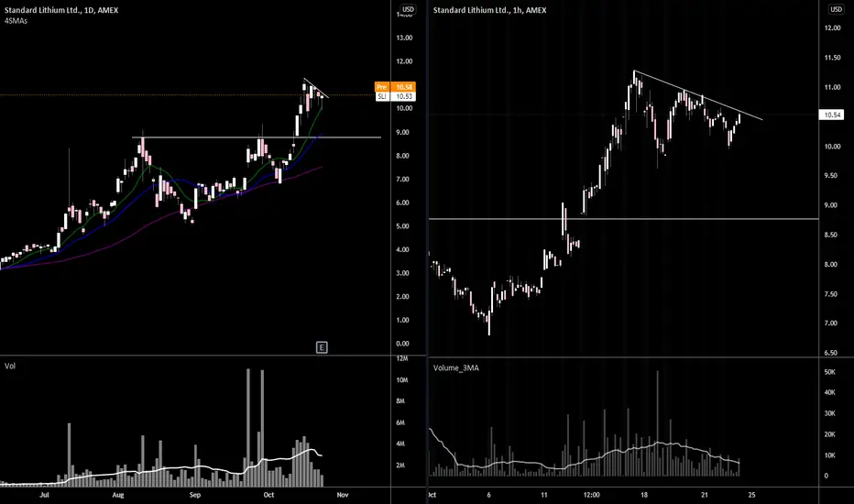854x504 pixels.
Task: Click the '18' date label on 1h time axis
Action: 644,495
